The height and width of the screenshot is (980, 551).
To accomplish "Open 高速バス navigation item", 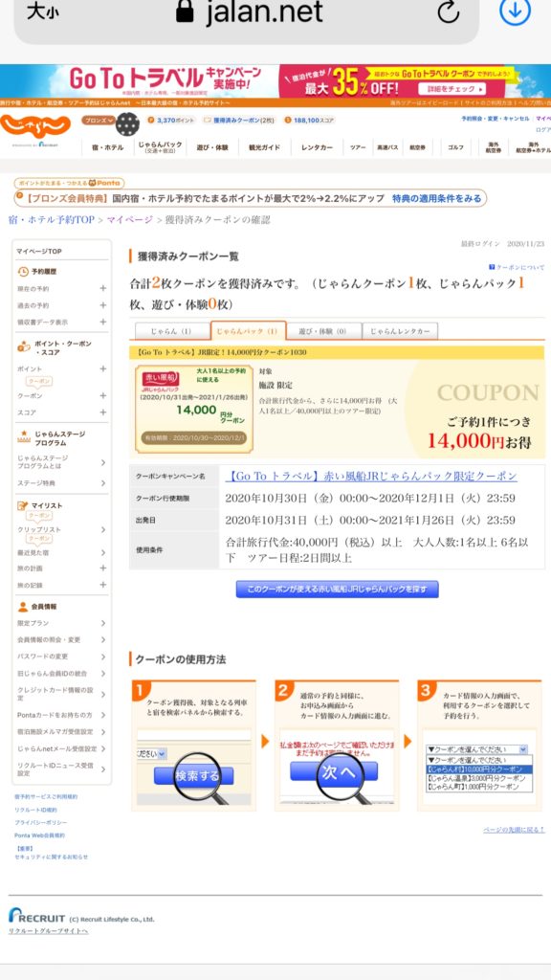I will click(387, 148).
